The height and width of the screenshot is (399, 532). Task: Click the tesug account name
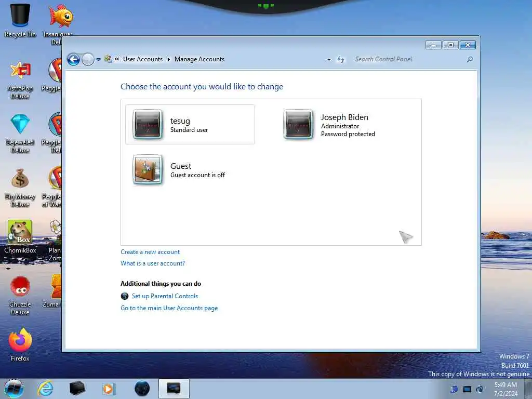point(180,121)
